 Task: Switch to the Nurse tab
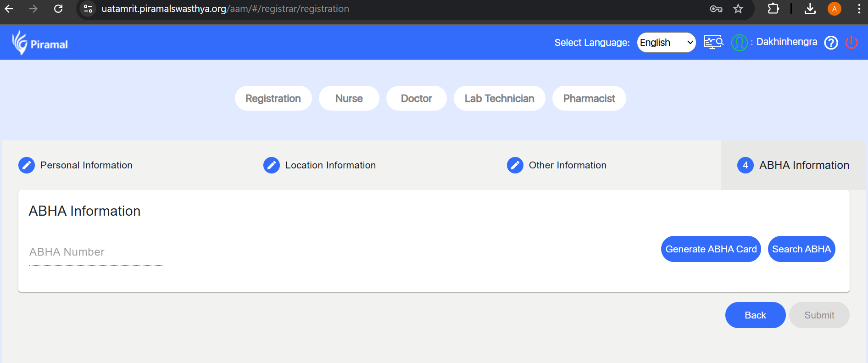pos(349,98)
